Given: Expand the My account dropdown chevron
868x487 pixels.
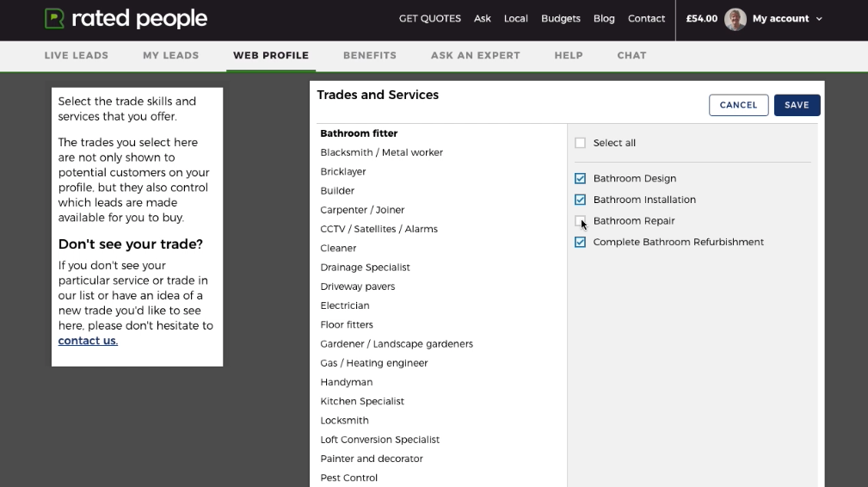Looking at the screenshot, I should click(819, 19).
